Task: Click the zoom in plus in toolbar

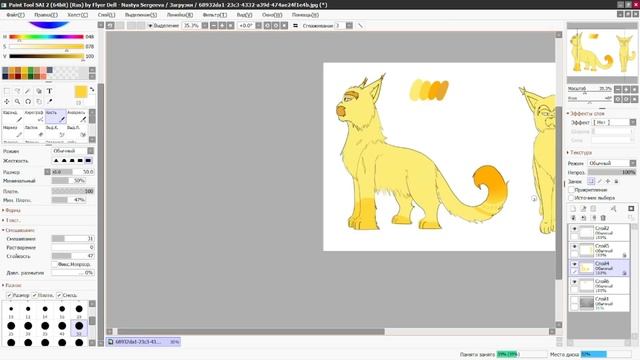Action: tap(222, 26)
